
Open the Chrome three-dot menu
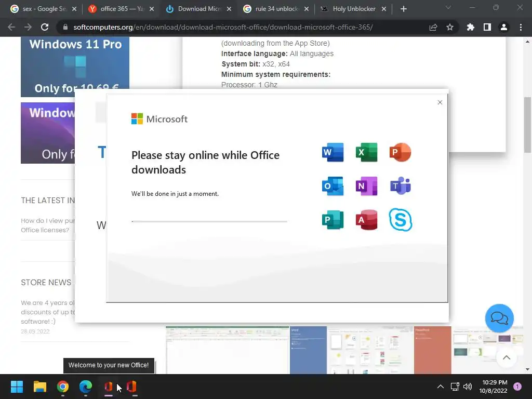point(521,27)
